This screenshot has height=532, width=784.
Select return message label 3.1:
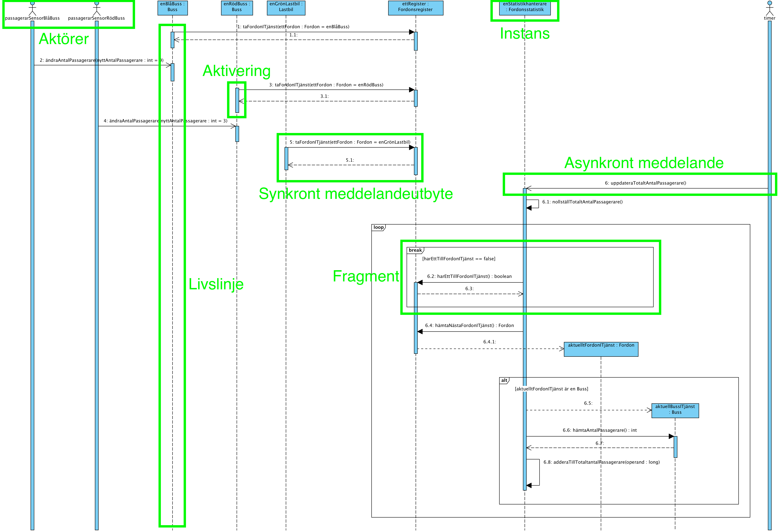tap(325, 96)
